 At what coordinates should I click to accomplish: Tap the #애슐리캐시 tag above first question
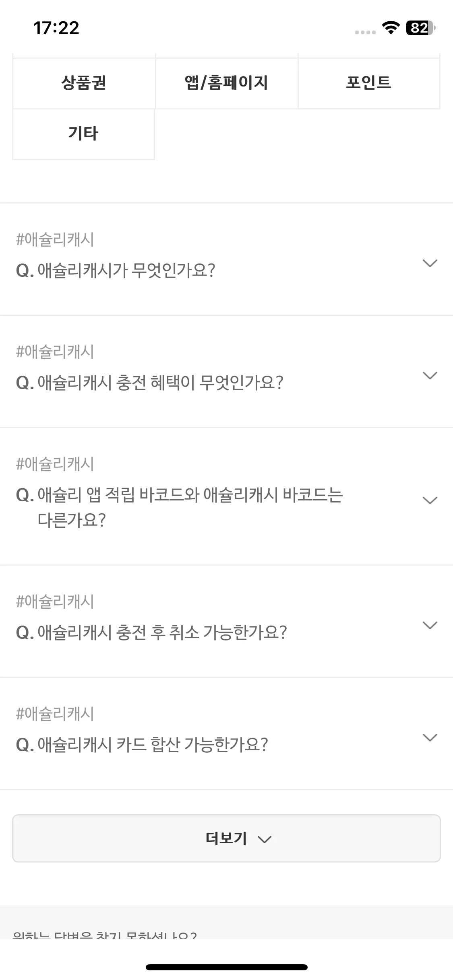coord(55,239)
